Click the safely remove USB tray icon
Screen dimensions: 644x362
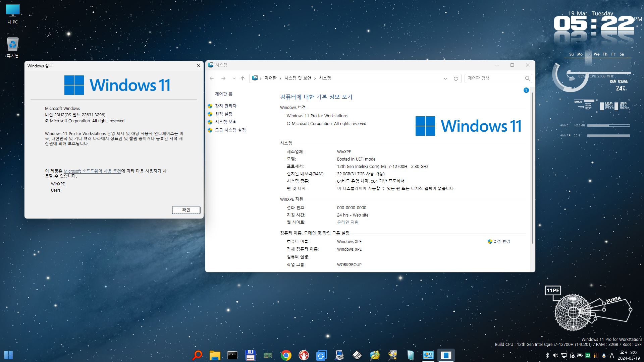[x=572, y=355]
